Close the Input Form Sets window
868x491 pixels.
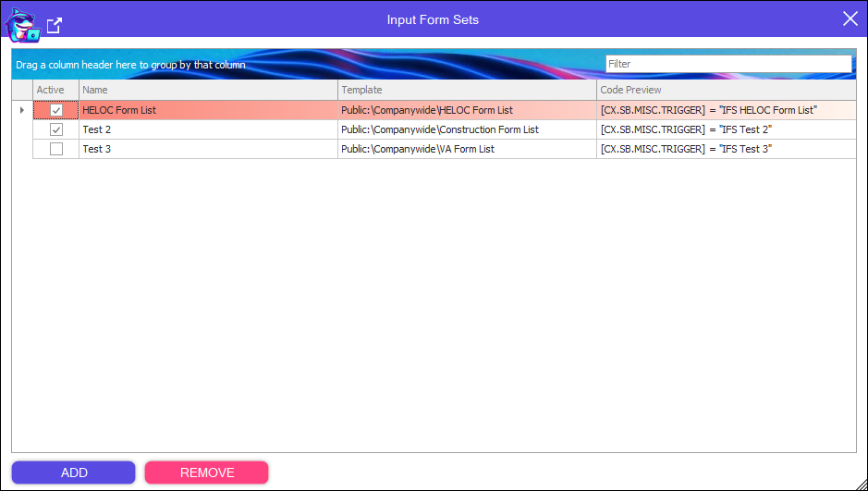pyautogui.click(x=850, y=18)
